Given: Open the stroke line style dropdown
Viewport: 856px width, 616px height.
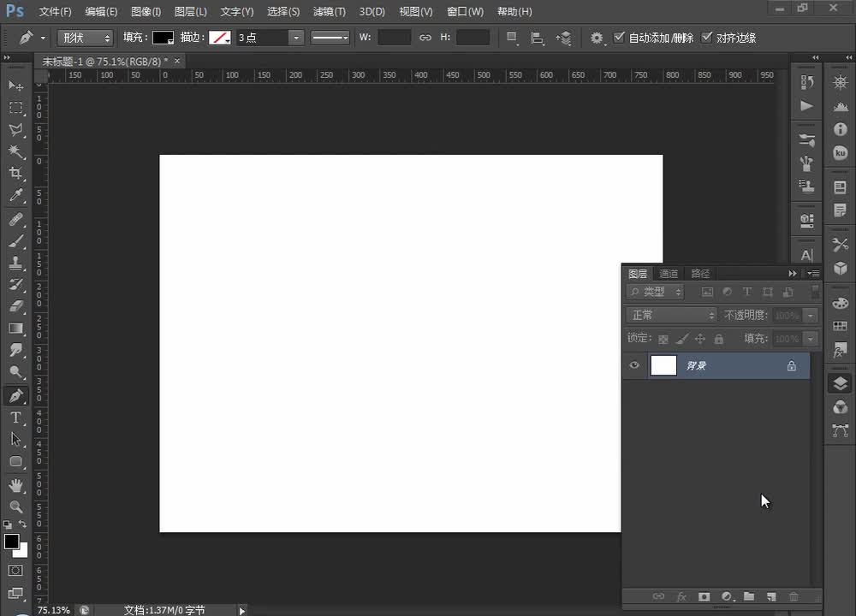Looking at the screenshot, I should (x=330, y=38).
